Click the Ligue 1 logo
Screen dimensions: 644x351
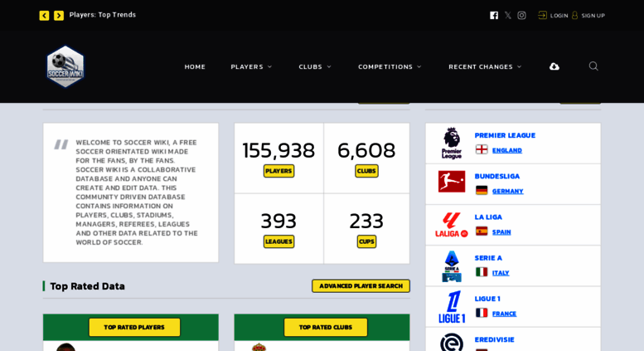coord(452,307)
